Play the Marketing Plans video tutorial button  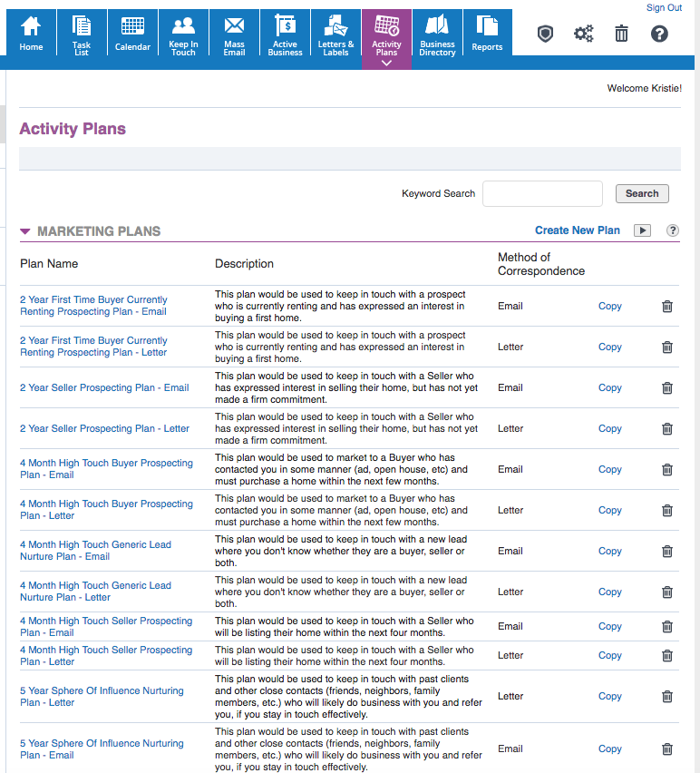(x=642, y=230)
